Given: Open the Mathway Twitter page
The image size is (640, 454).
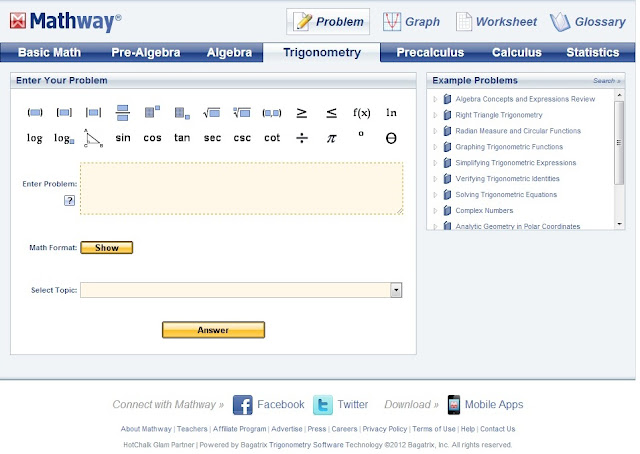Looking at the screenshot, I should [x=340, y=405].
